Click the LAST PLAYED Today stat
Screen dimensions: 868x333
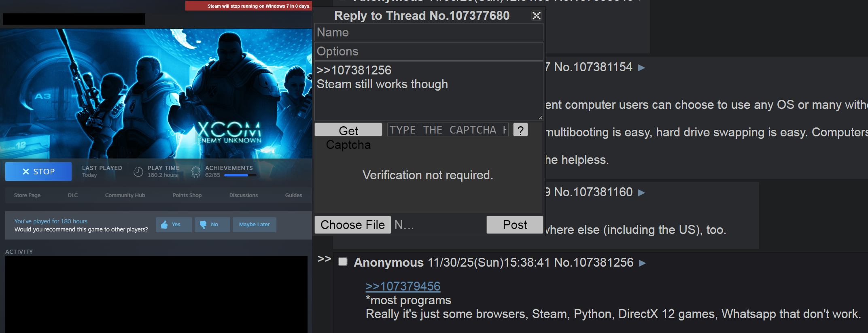coord(102,172)
